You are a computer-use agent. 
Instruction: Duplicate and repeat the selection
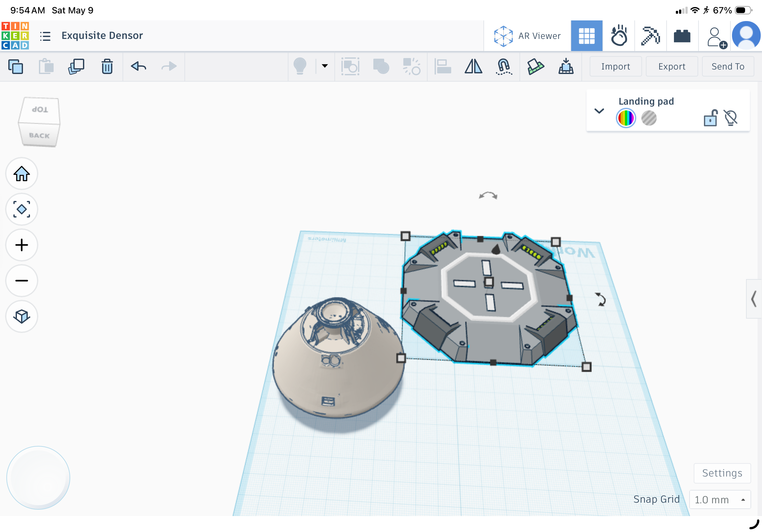point(76,66)
